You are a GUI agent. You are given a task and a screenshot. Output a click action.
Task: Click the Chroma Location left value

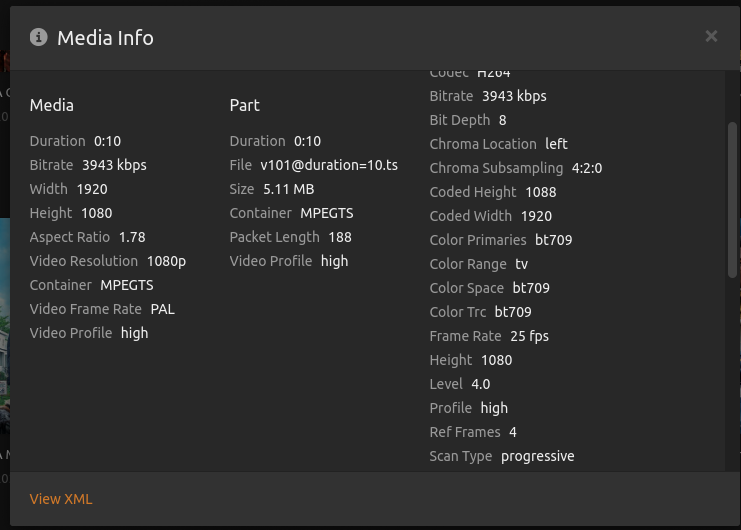[556, 144]
